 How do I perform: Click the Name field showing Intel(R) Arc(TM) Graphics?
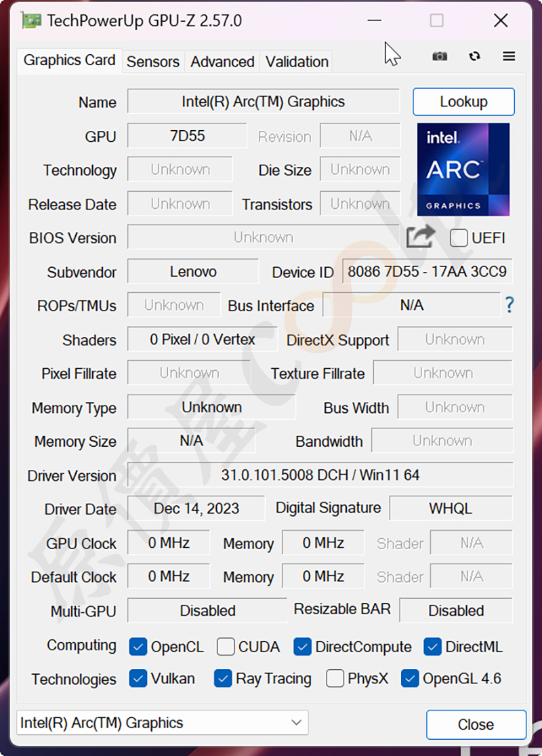point(263,102)
